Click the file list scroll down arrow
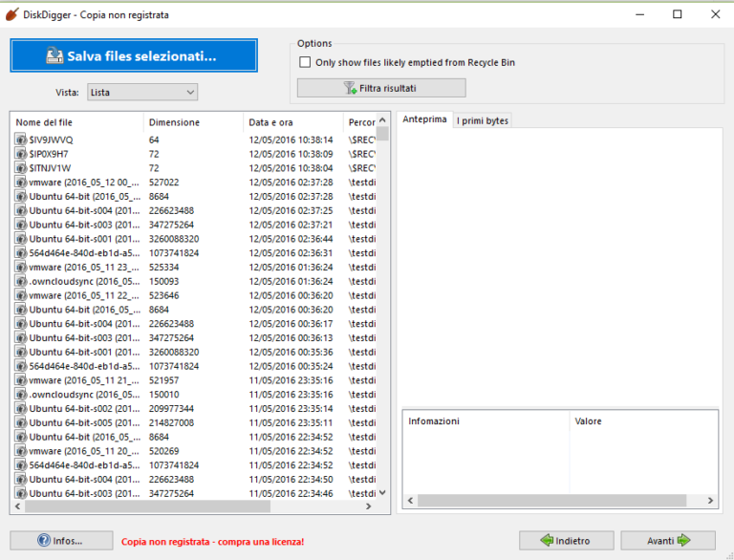This screenshot has width=734, height=560. tap(382, 492)
